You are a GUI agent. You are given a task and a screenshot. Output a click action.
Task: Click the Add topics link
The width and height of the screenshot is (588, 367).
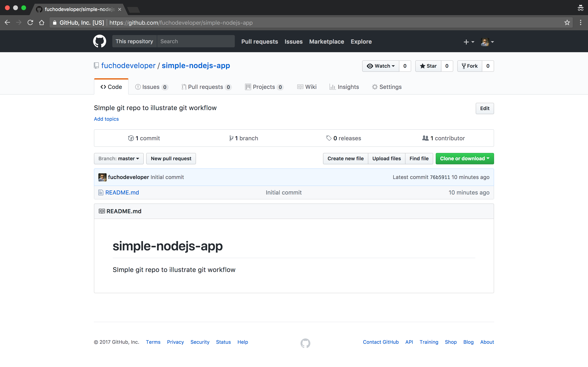(106, 119)
